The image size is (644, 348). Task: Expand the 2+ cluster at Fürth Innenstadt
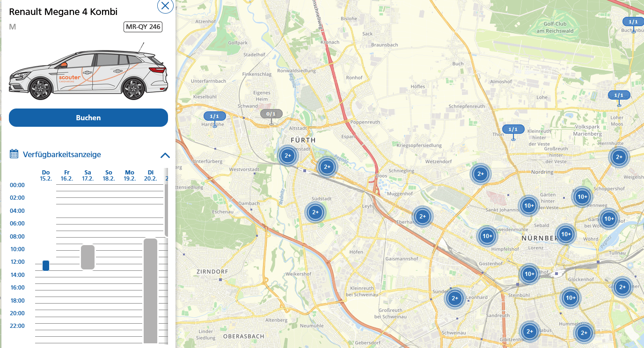pos(288,156)
